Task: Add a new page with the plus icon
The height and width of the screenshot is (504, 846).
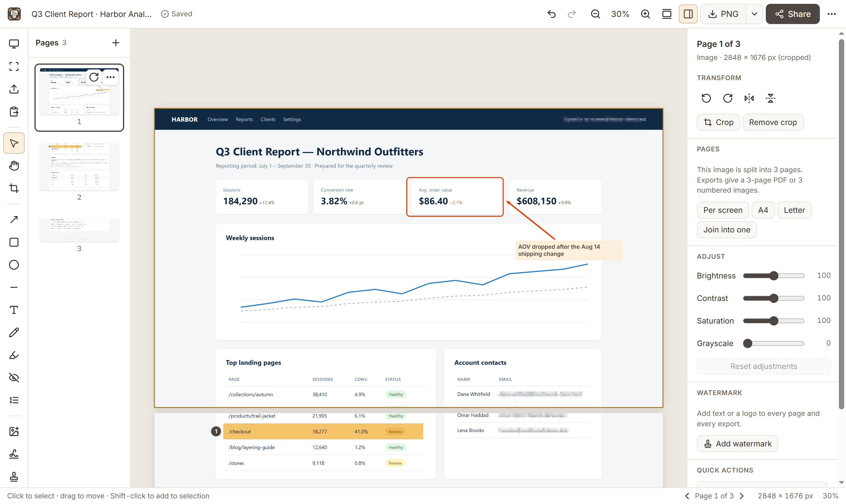Action: click(x=116, y=43)
